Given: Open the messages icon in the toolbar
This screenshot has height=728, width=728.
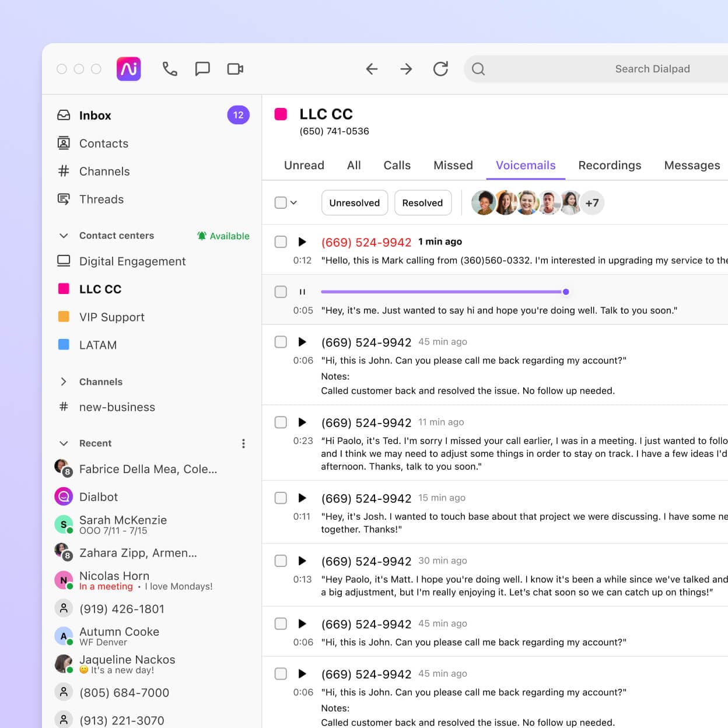Looking at the screenshot, I should 202,69.
